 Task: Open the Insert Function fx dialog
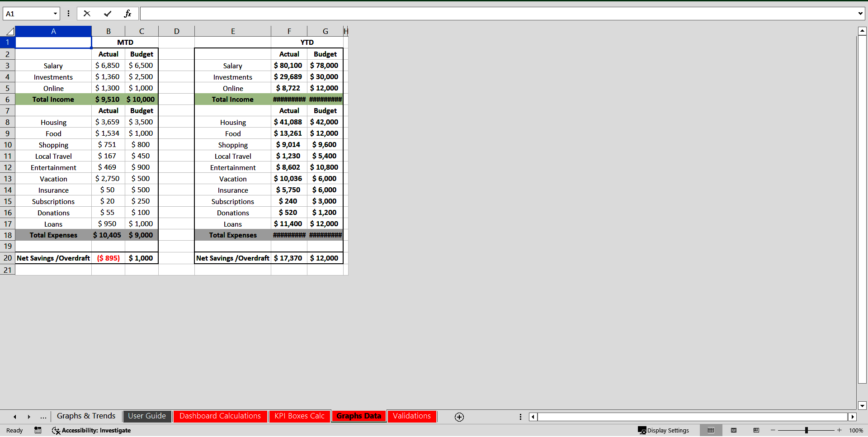coord(127,14)
